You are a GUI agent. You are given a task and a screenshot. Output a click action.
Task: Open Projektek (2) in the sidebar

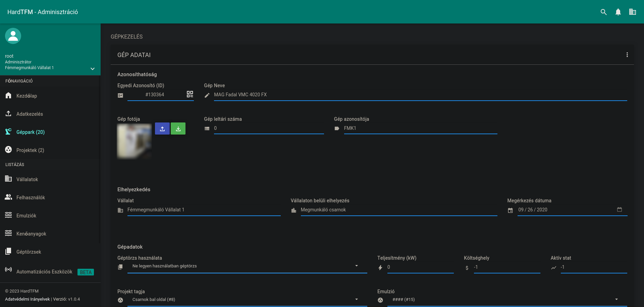pos(30,150)
